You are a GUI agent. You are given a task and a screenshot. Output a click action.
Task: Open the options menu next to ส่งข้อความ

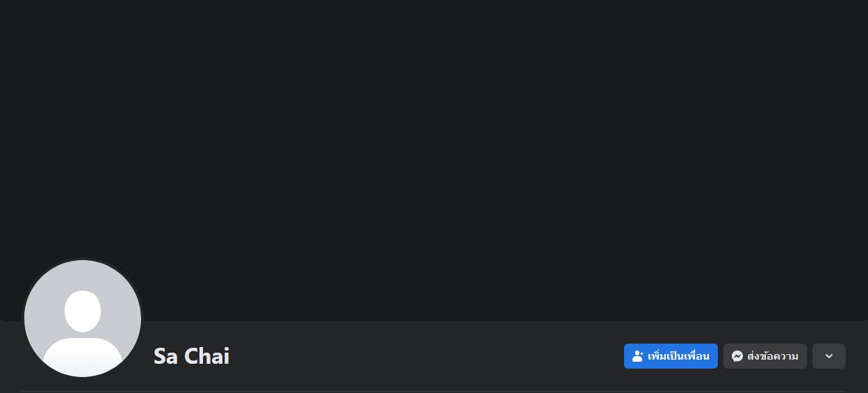tap(829, 356)
